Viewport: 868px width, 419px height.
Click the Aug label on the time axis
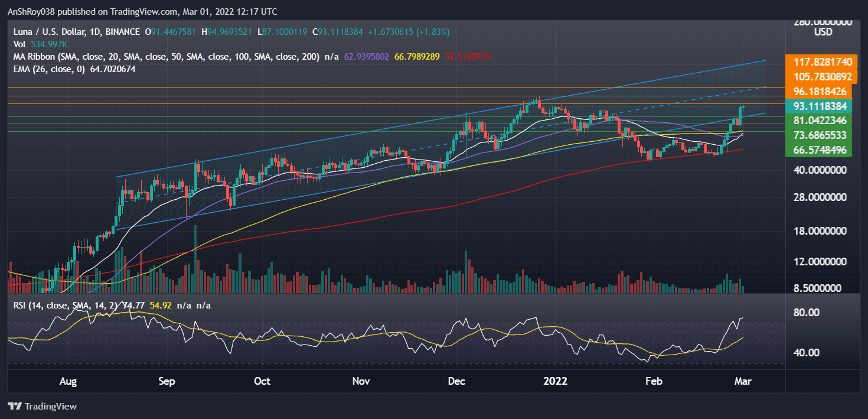click(x=68, y=381)
